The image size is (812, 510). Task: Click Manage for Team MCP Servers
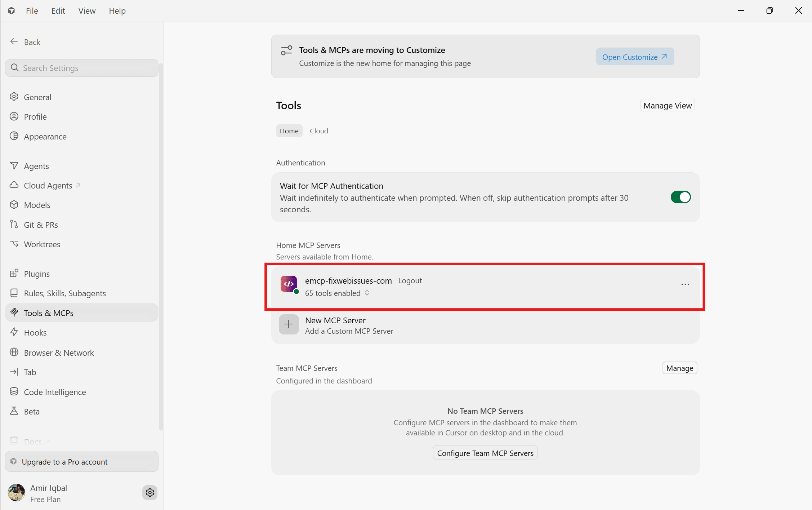click(x=680, y=368)
